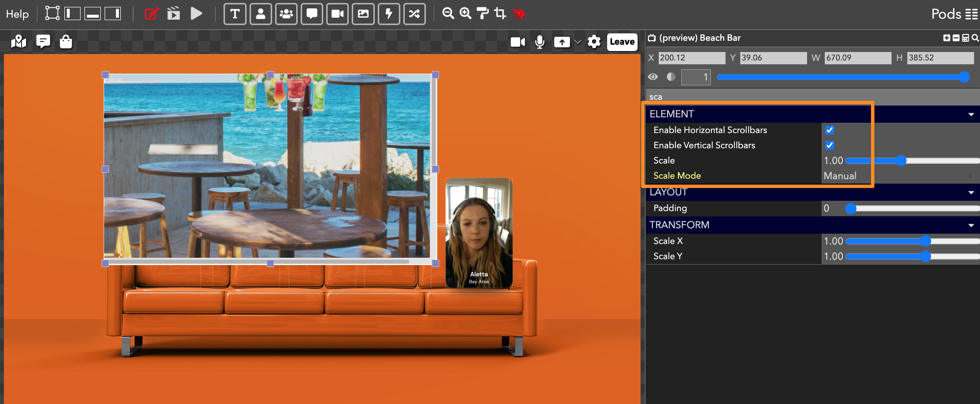The width and height of the screenshot is (980, 404).
Task: Open the Scale Mode dropdown
Action: 898,176
